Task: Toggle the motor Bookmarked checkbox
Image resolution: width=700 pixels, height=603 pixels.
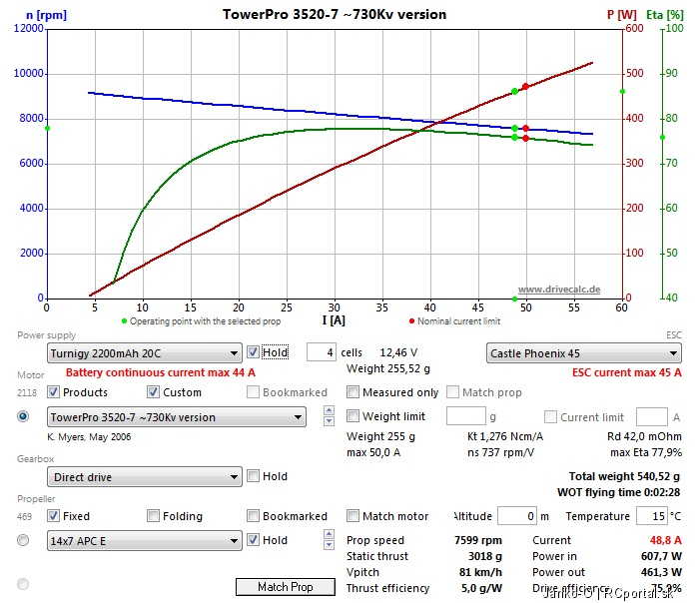Action: tap(253, 392)
